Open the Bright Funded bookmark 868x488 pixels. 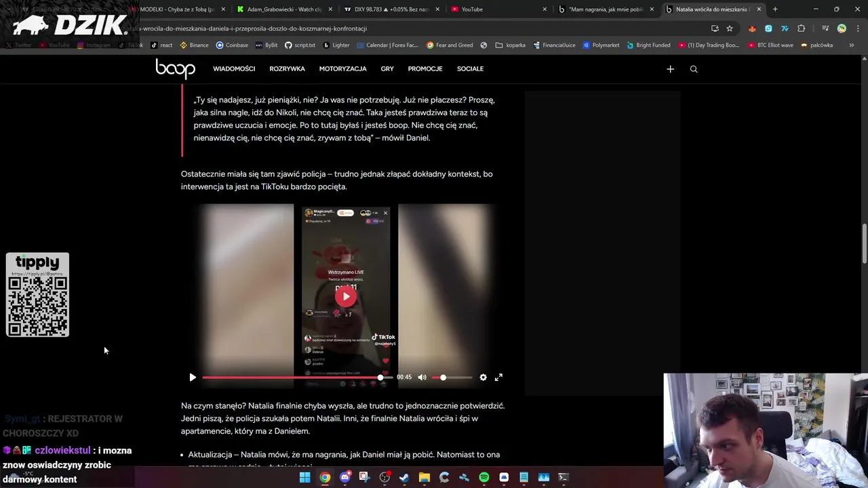[648, 45]
